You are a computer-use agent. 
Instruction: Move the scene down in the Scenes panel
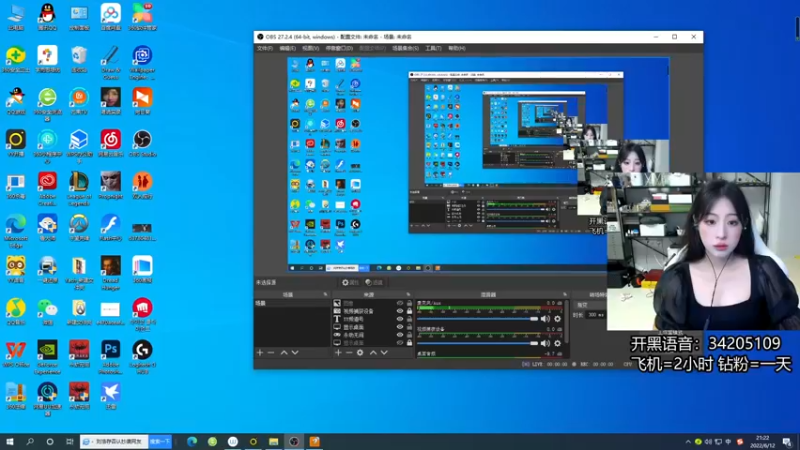point(295,353)
